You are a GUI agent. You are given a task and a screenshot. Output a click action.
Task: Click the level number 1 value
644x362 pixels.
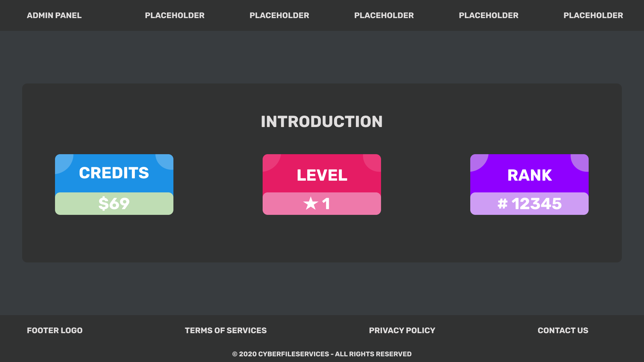(326, 203)
